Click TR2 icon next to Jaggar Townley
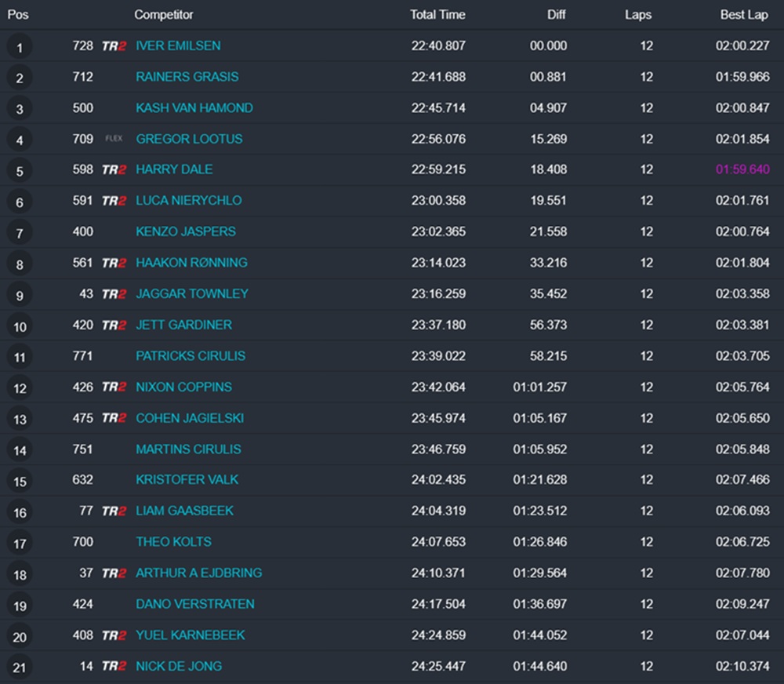The image size is (784, 684). [x=114, y=294]
